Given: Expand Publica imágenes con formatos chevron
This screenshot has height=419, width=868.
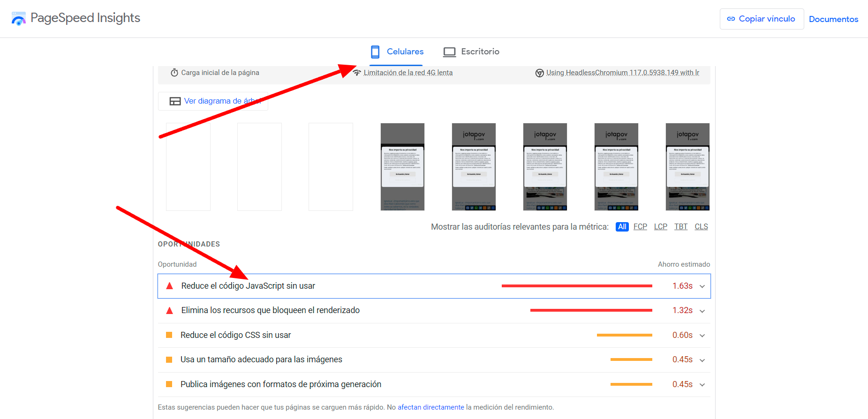Looking at the screenshot, I should pyautogui.click(x=702, y=385).
